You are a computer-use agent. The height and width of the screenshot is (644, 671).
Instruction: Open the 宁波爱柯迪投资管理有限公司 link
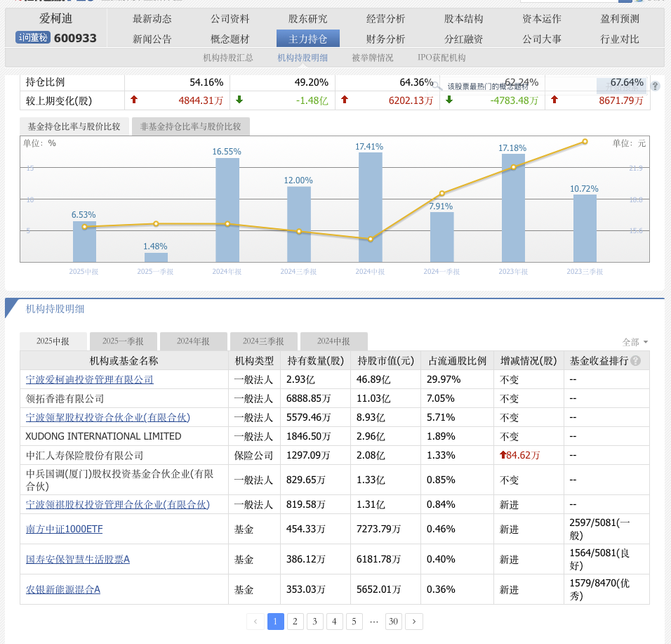click(89, 379)
